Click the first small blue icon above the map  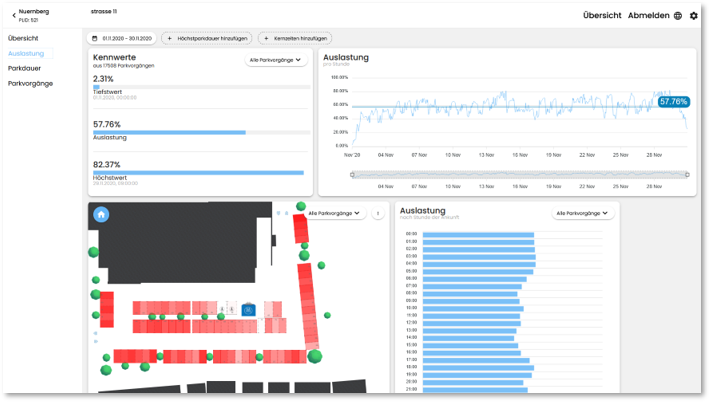(x=278, y=213)
